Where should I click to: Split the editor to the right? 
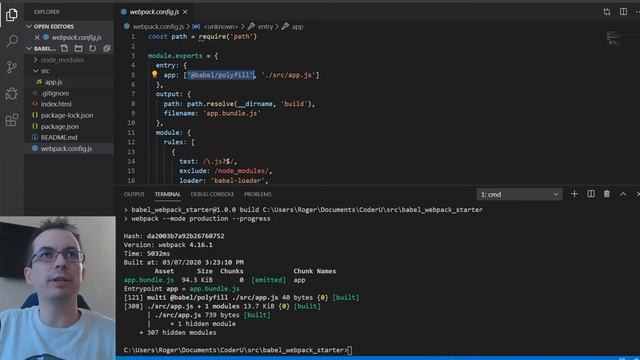coord(623,12)
